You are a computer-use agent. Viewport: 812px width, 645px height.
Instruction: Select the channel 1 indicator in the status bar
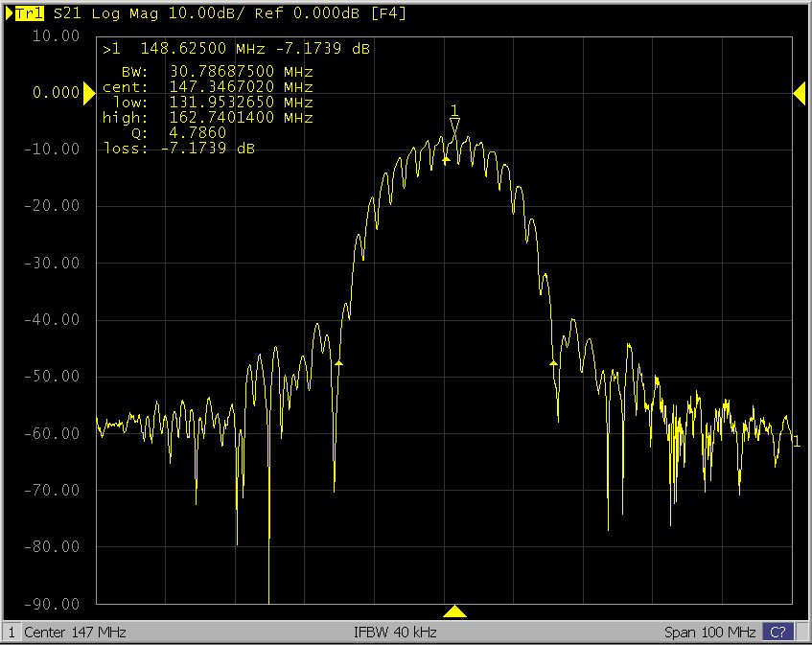click(12, 633)
